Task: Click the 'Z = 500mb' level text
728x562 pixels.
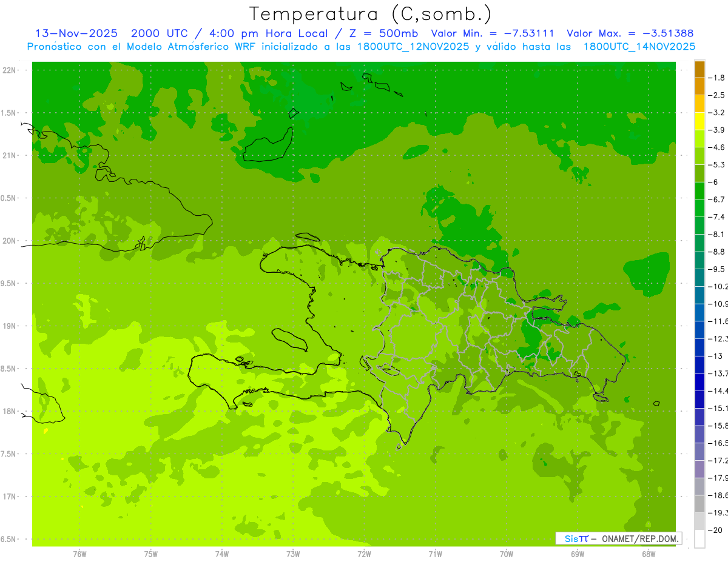Action: [x=383, y=33]
